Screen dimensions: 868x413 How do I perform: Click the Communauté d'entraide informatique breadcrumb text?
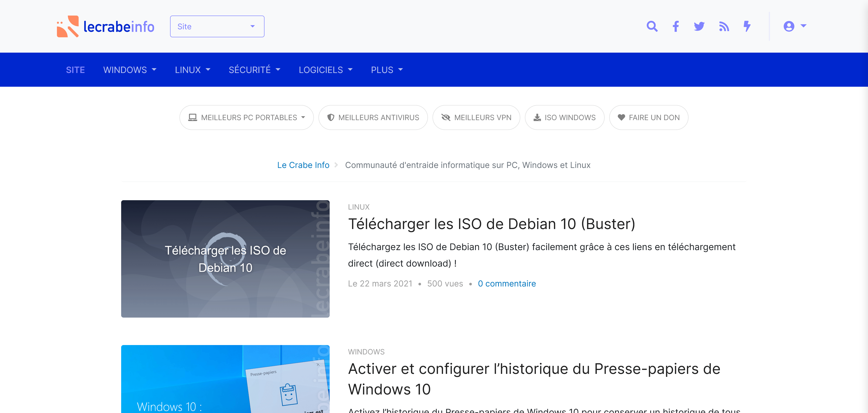pyautogui.click(x=468, y=165)
